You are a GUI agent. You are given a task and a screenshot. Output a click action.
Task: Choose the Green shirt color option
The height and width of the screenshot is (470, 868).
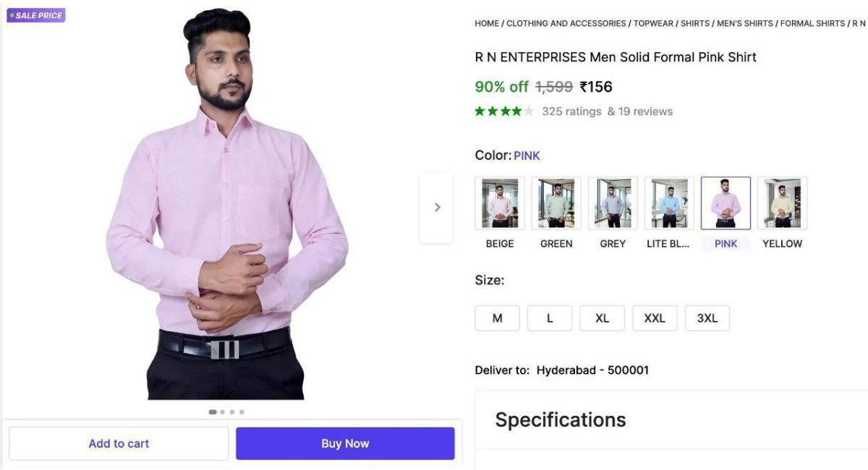[556, 203]
